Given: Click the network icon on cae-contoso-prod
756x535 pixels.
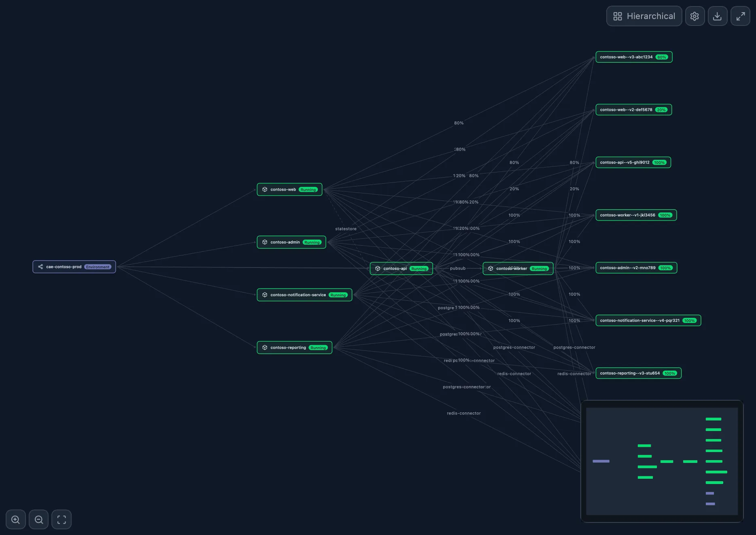Looking at the screenshot, I should (40, 267).
